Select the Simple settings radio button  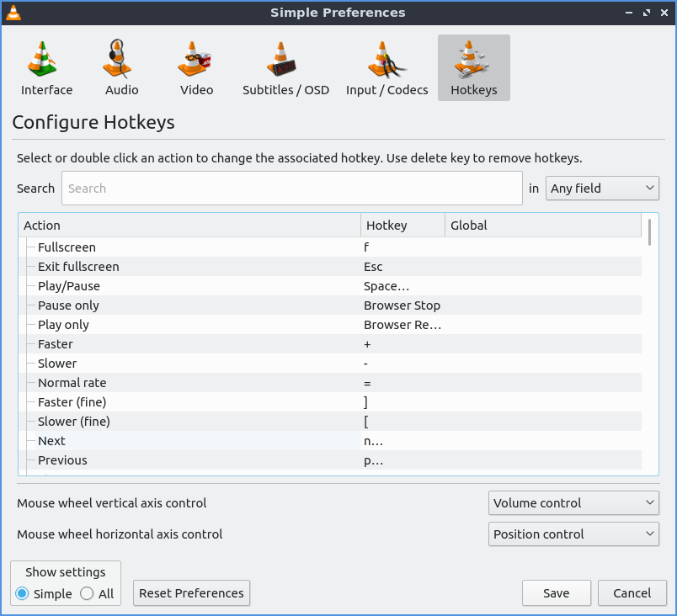tap(23, 593)
